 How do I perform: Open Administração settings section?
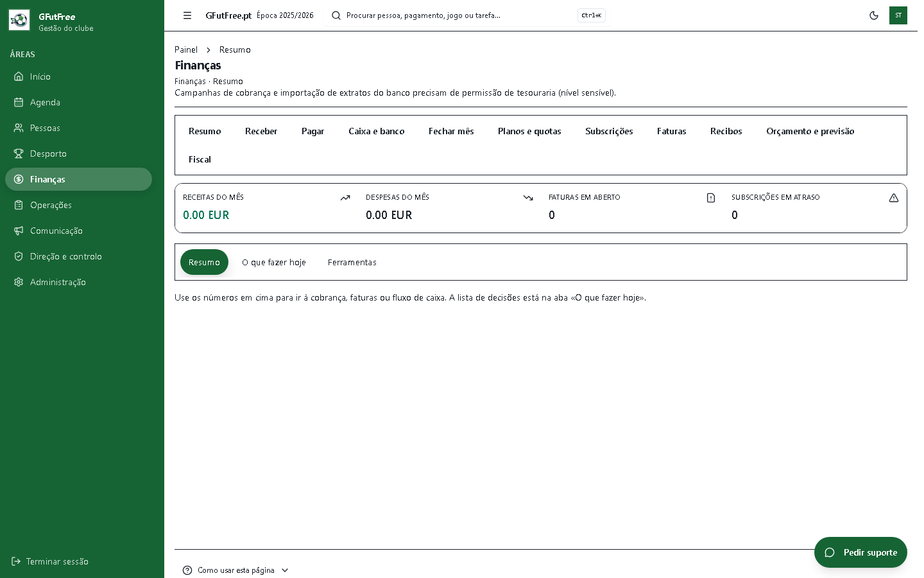pyautogui.click(x=78, y=282)
